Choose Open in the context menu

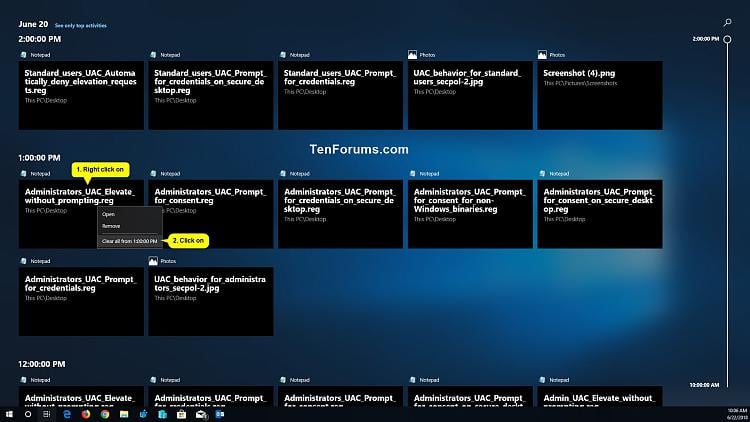(x=130, y=214)
